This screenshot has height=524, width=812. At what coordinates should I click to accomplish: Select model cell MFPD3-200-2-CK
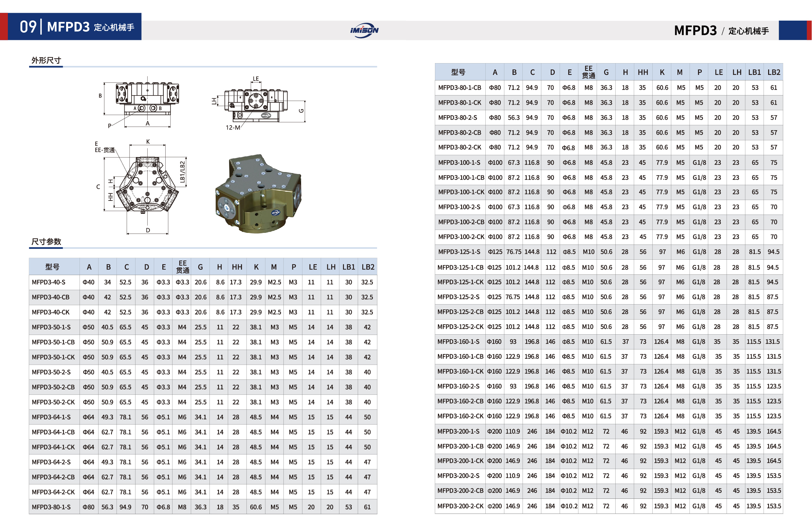(460, 506)
